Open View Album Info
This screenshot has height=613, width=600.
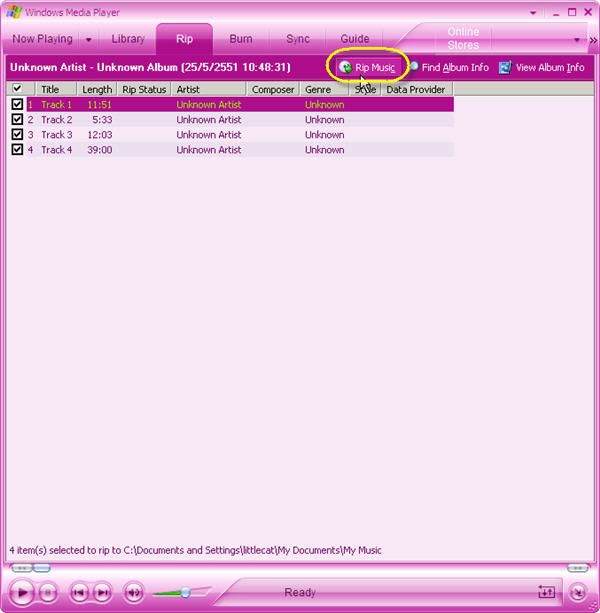pos(542,68)
